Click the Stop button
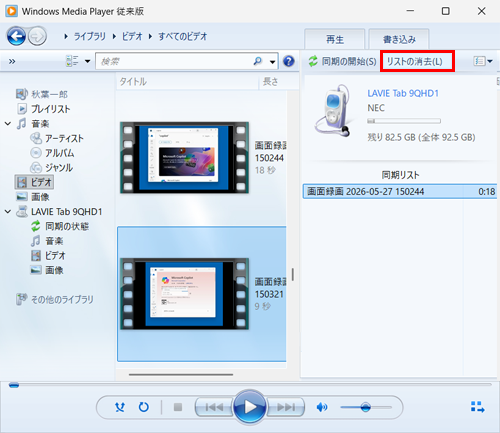Screen dimensions: 500x433 pyautogui.click(x=178, y=407)
